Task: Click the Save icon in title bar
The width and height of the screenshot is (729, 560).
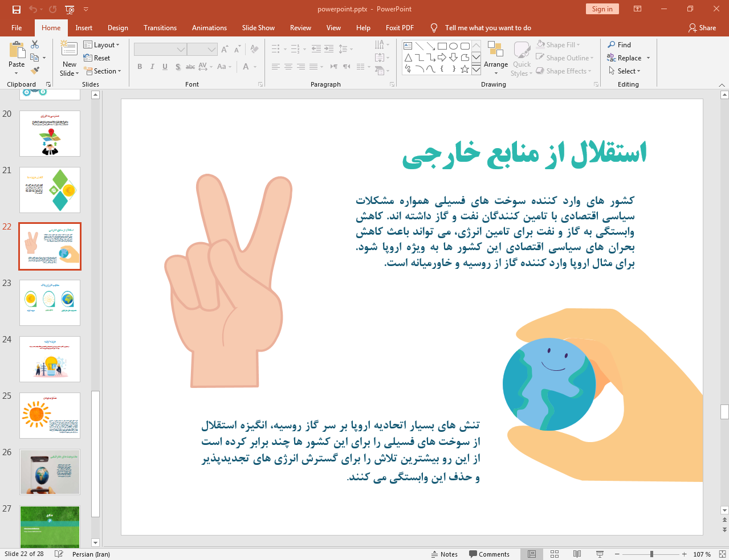Action: pyautogui.click(x=17, y=9)
